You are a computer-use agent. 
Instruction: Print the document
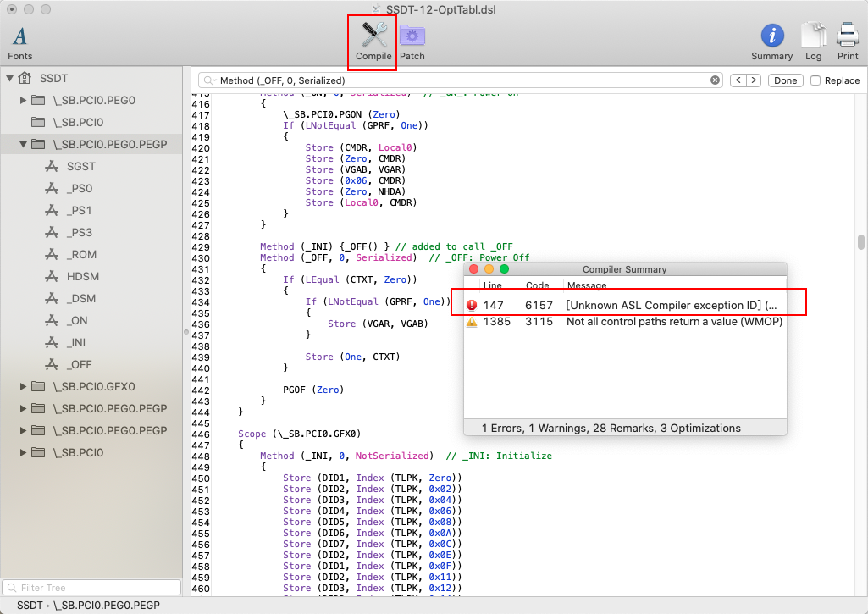point(848,42)
